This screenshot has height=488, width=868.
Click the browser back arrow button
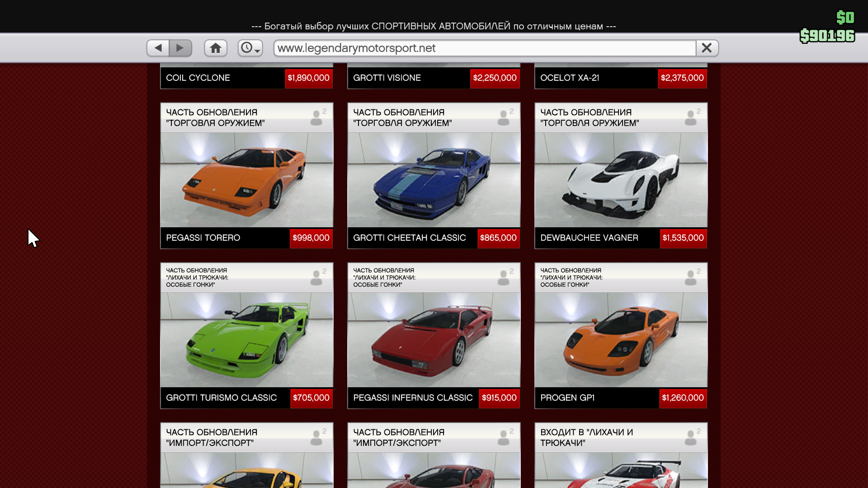tap(158, 48)
